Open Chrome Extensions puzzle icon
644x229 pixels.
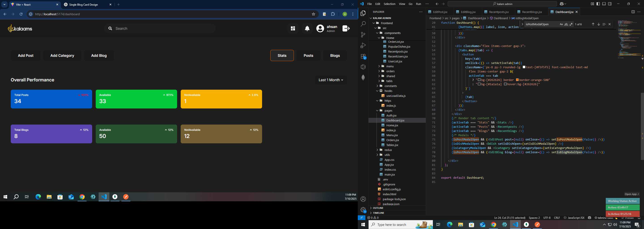(333, 14)
